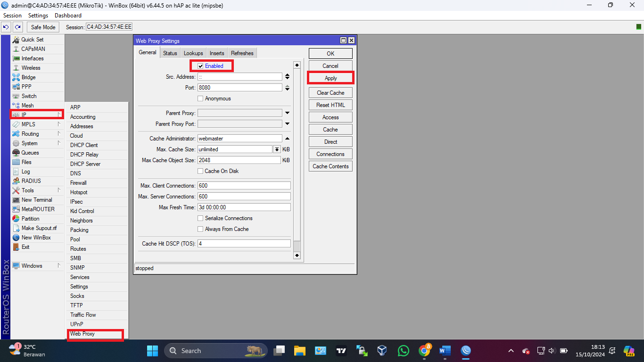Open Google Chrome from the taskbar
The height and width of the screenshot is (362, 644).
tap(424, 351)
